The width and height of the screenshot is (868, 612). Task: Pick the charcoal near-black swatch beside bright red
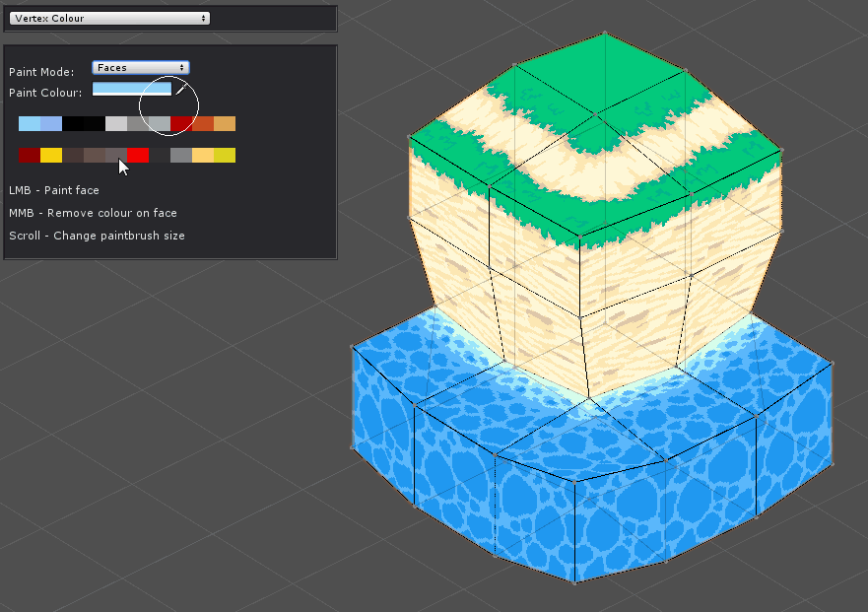[160, 155]
